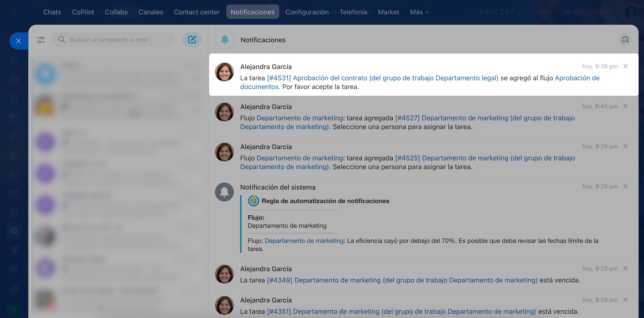The width and height of the screenshot is (644, 318).
Task: Click the 'Notificación del sistema' sender name
Action: coord(278,187)
